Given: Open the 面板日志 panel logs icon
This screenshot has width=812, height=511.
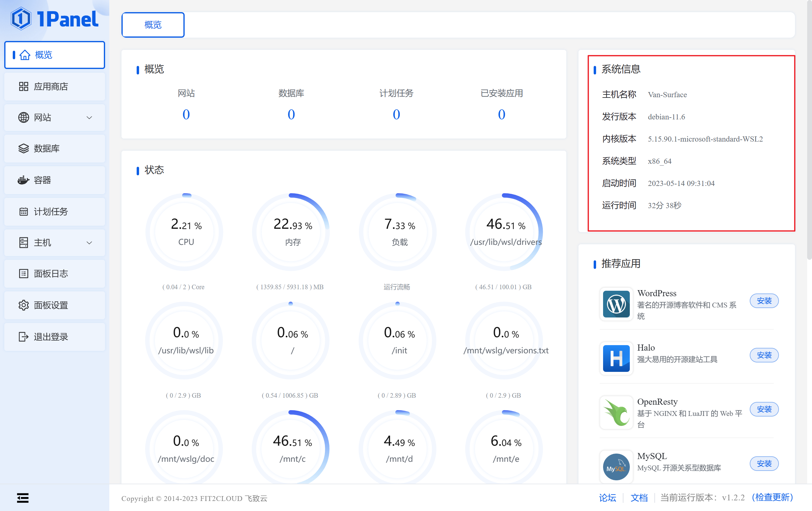Looking at the screenshot, I should (x=23, y=273).
